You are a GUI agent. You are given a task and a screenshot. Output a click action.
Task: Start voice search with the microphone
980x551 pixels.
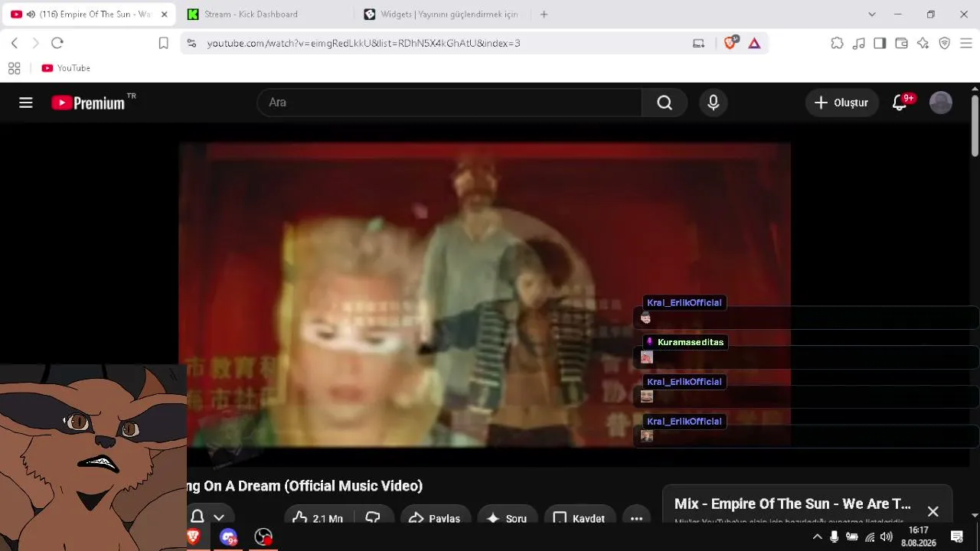coord(714,103)
